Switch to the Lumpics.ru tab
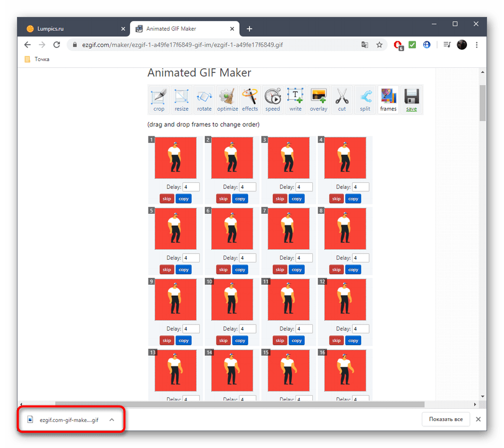The height and width of the screenshot is (448, 504). (74, 29)
